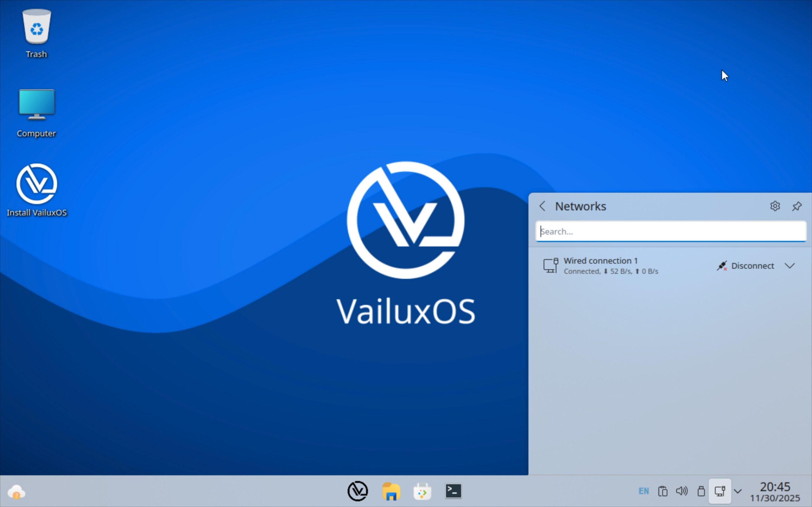812x507 pixels.
Task: Open the volume control tray icon
Action: pos(682,491)
